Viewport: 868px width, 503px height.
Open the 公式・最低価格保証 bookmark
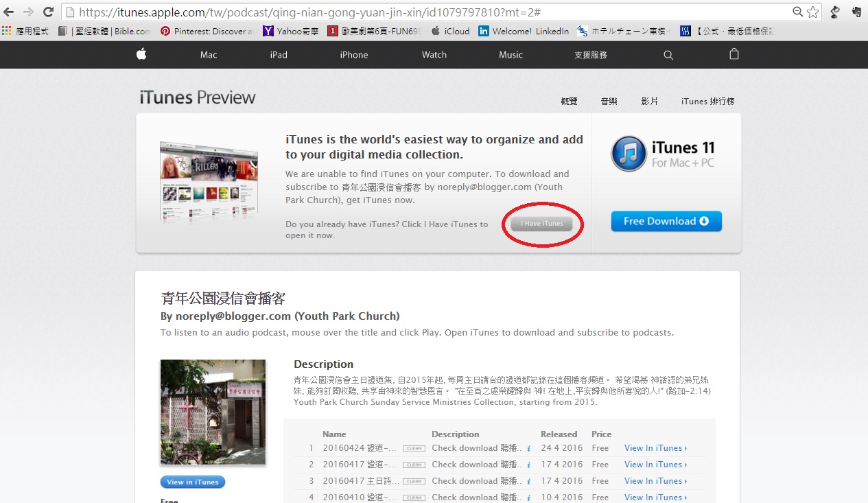click(x=728, y=31)
